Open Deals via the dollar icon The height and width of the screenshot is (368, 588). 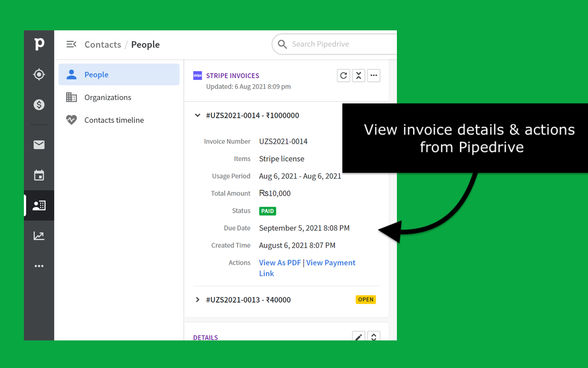coord(39,105)
